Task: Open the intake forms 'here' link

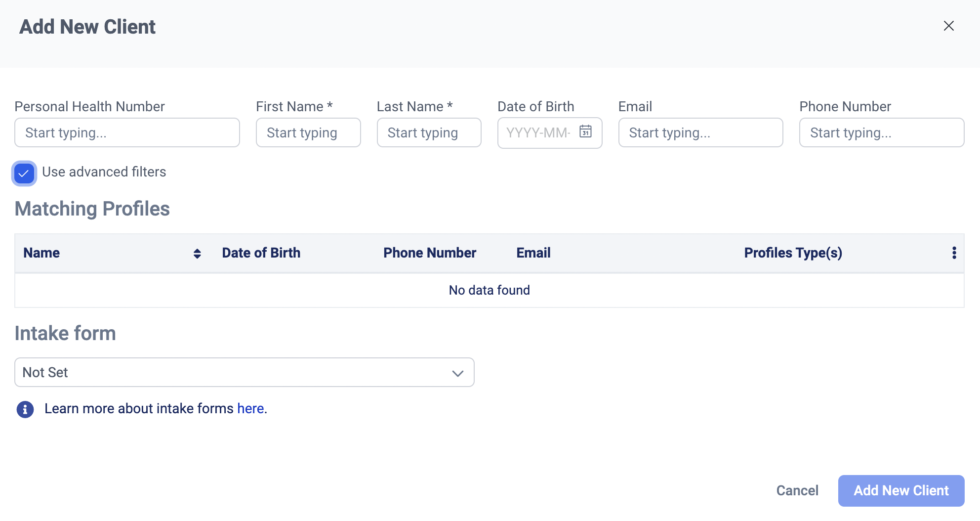Action: (250, 409)
